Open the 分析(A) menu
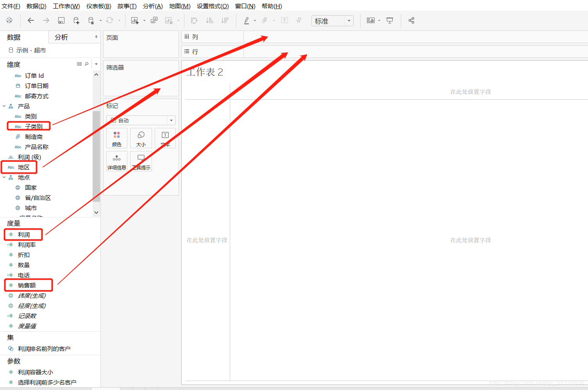 click(153, 6)
